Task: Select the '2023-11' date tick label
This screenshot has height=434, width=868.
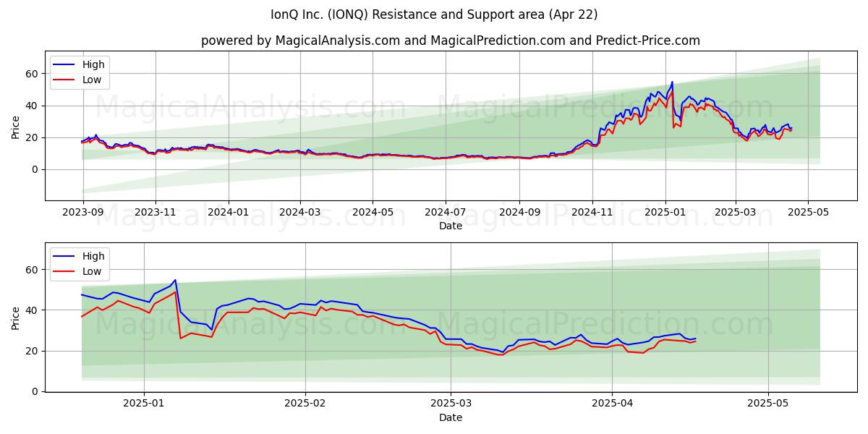Action: point(156,212)
